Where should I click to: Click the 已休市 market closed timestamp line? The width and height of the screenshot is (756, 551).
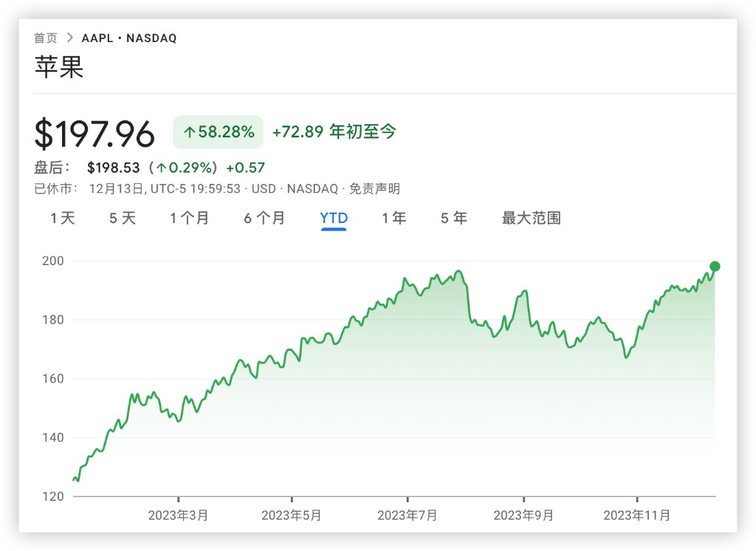(217, 188)
